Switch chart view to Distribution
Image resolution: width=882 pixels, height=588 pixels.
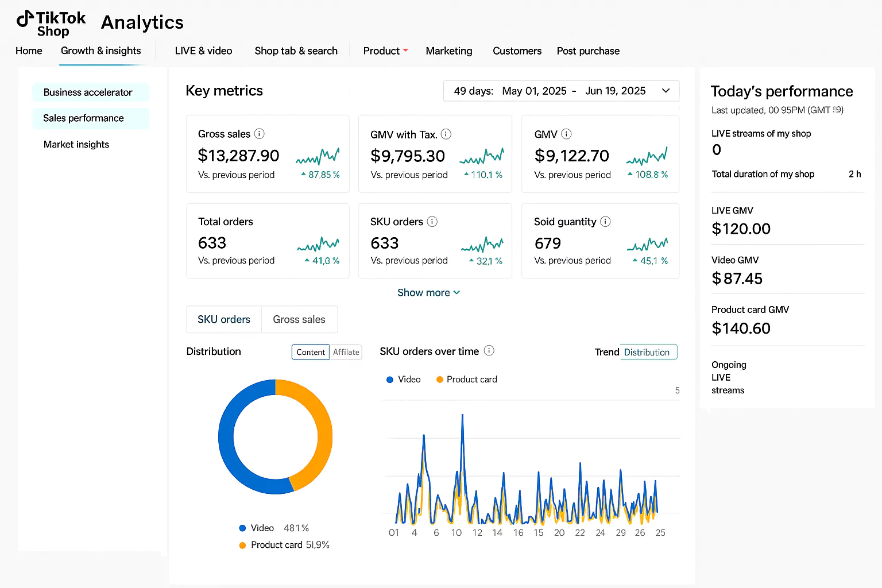pos(647,352)
